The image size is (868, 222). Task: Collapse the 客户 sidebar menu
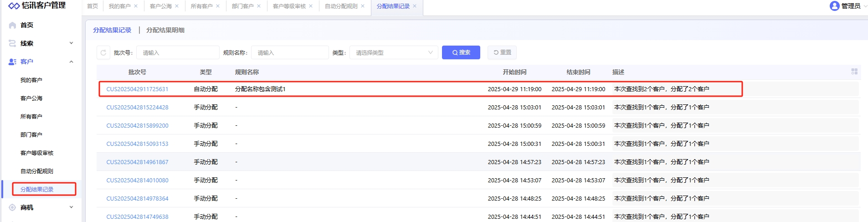tap(71, 62)
